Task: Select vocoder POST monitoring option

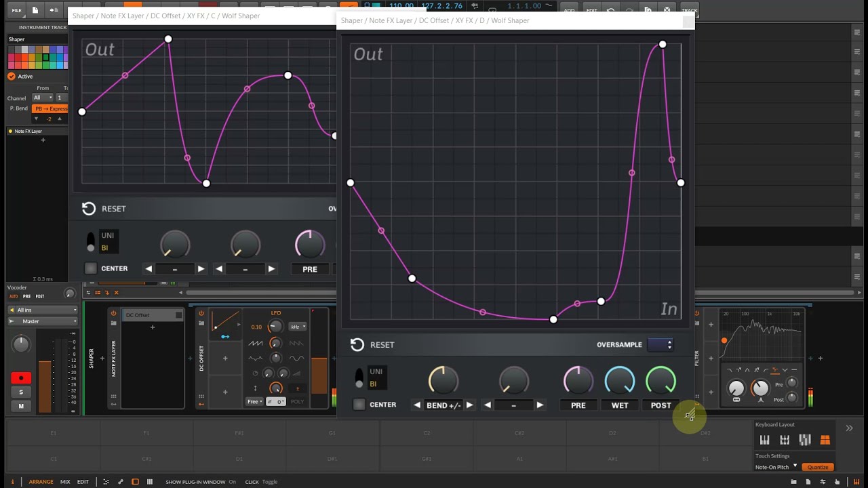Action: tap(40, 296)
